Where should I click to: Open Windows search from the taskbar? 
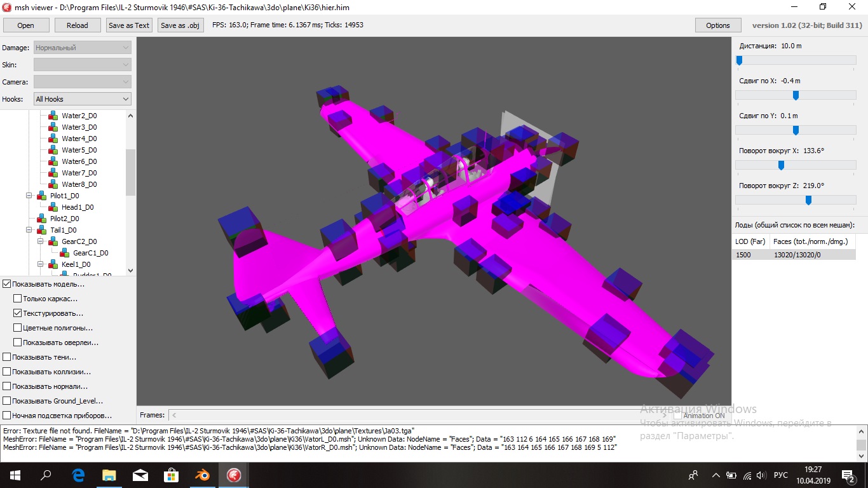coord(46,475)
